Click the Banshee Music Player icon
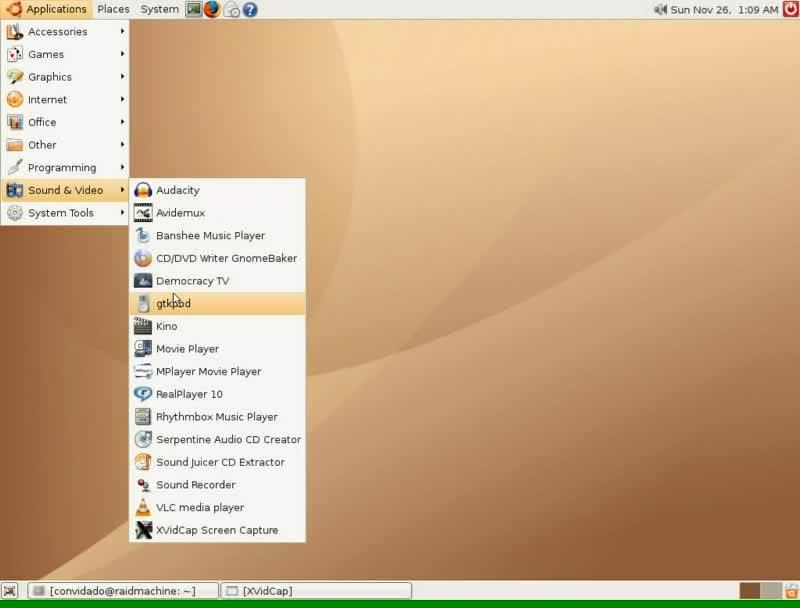Viewport: 800px width, 608px height. 143,236
